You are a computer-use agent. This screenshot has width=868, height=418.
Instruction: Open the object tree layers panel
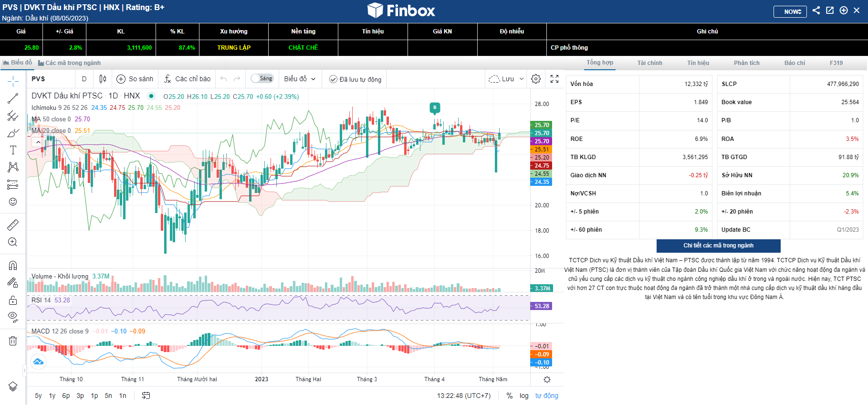(x=13, y=386)
